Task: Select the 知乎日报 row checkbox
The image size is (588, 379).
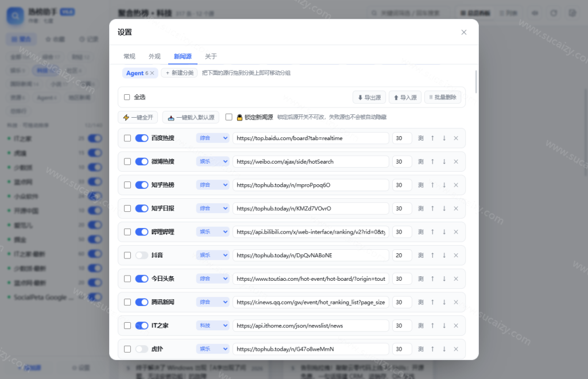Action: [x=127, y=208]
